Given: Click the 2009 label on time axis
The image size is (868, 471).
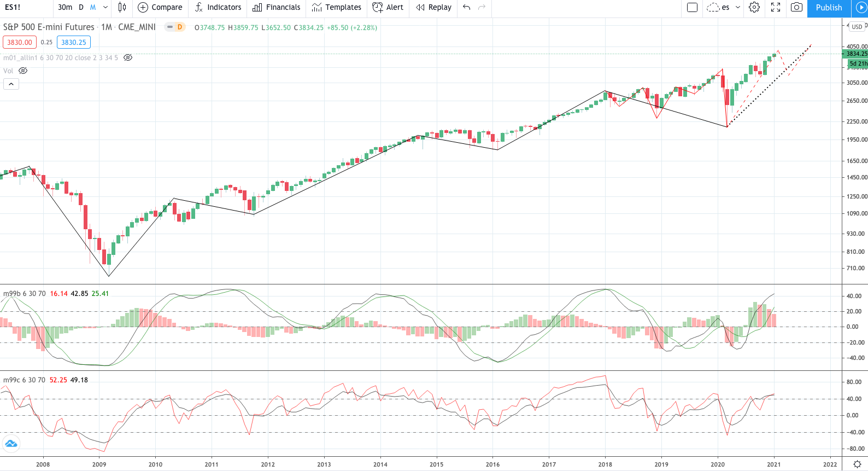Looking at the screenshot, I should tap(99, 464).
